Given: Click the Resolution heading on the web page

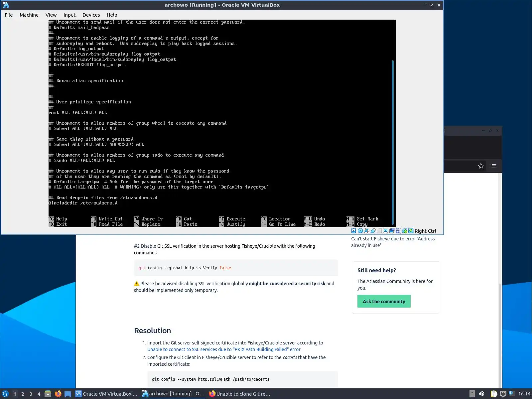Looking at the screenshot, I should click(152, 331).
